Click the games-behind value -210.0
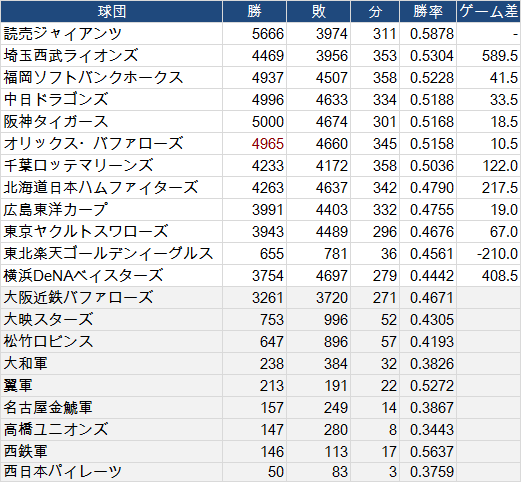Viewport: 521px width, 482px height. (x=497, y=254)
